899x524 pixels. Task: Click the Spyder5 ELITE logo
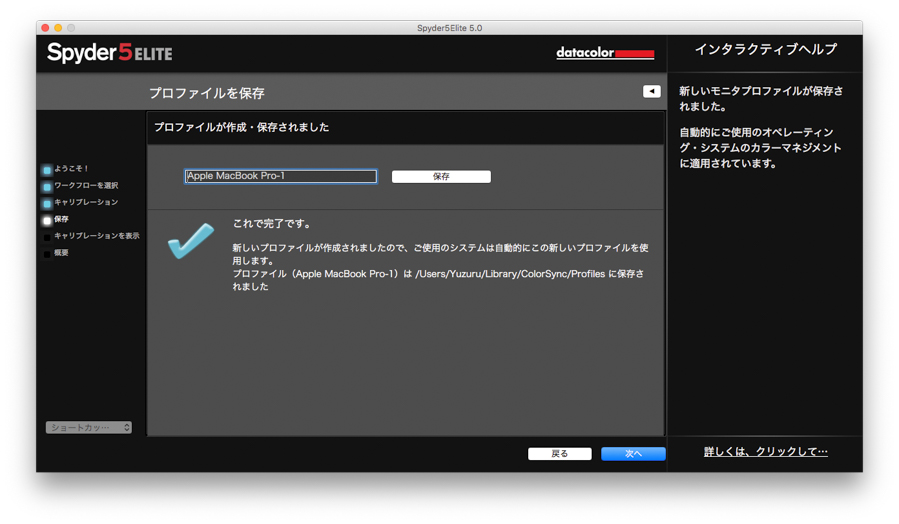[x=110, y=53]
